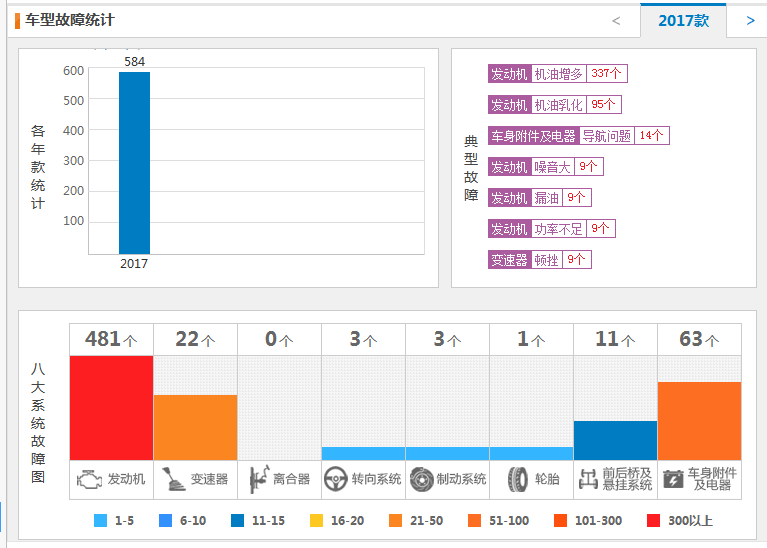
Task: Click the 584 value label above bar
Action: 135,62
